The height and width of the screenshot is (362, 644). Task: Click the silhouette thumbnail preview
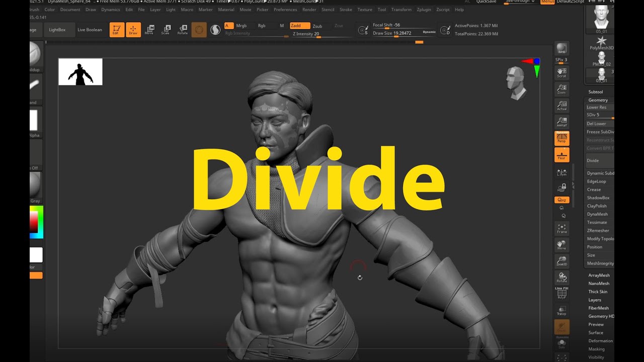click(80, 72)
